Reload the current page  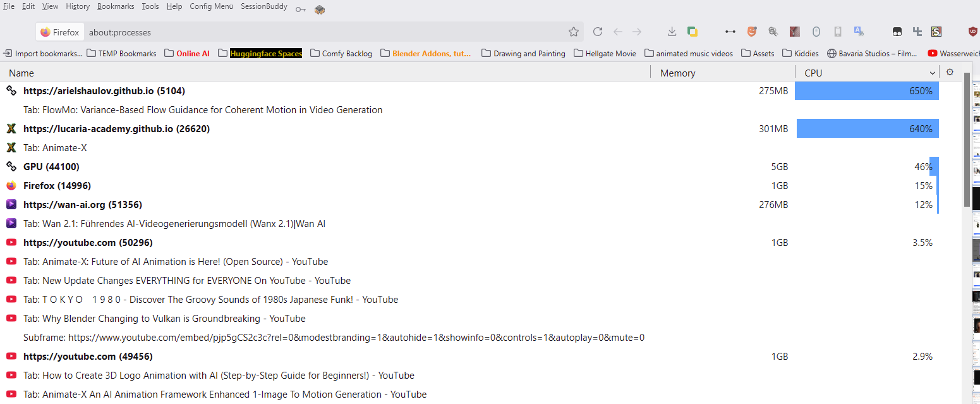(x=598, y=32)
